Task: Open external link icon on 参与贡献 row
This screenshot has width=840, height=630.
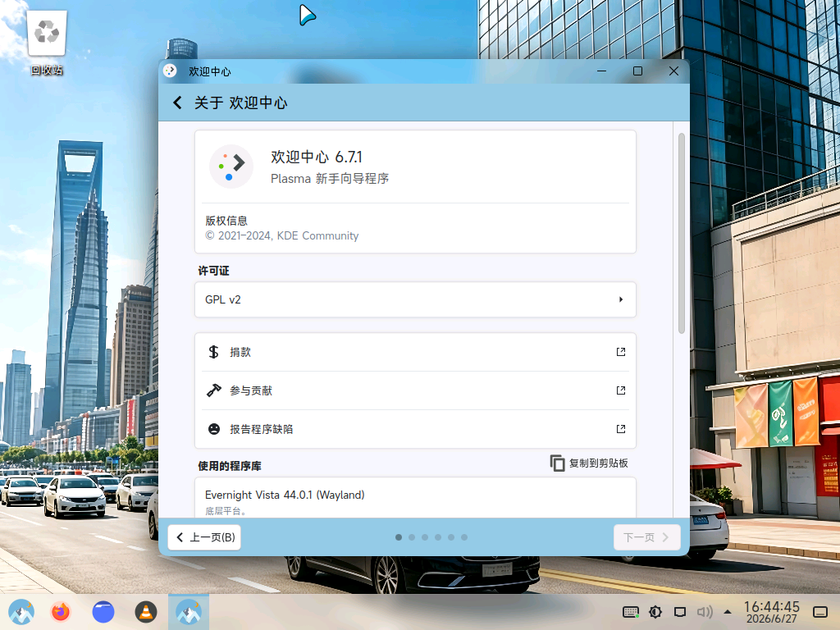Action: tap(621, 390)
